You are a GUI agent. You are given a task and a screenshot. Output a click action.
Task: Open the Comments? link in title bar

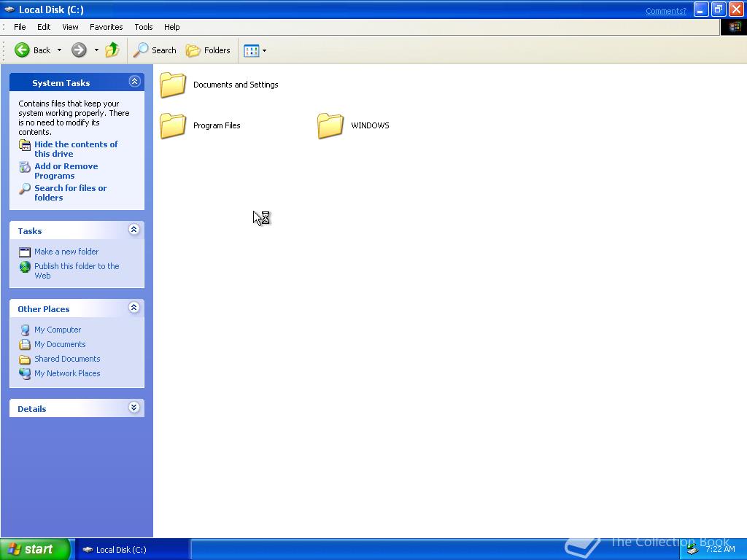coord(665,11)
